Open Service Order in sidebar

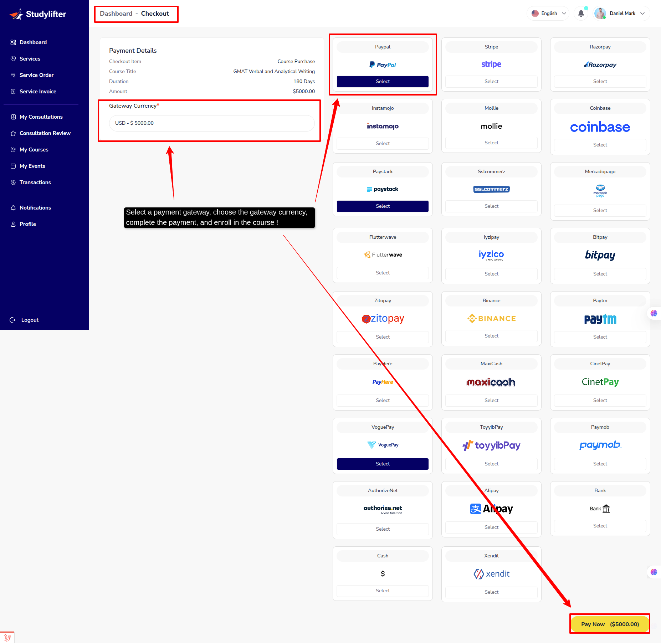click(x=36, y=75)
